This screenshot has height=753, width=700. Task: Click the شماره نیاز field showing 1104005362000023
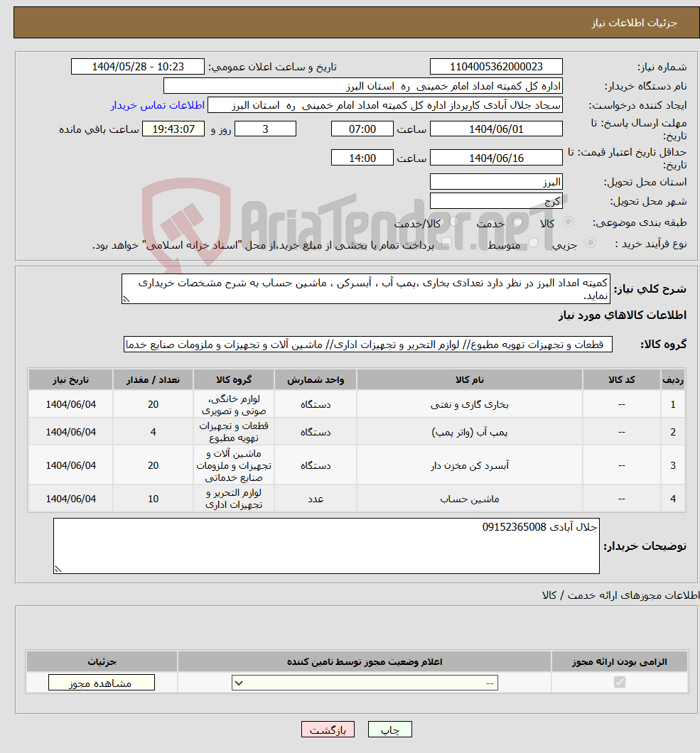(x=495, y=66)
